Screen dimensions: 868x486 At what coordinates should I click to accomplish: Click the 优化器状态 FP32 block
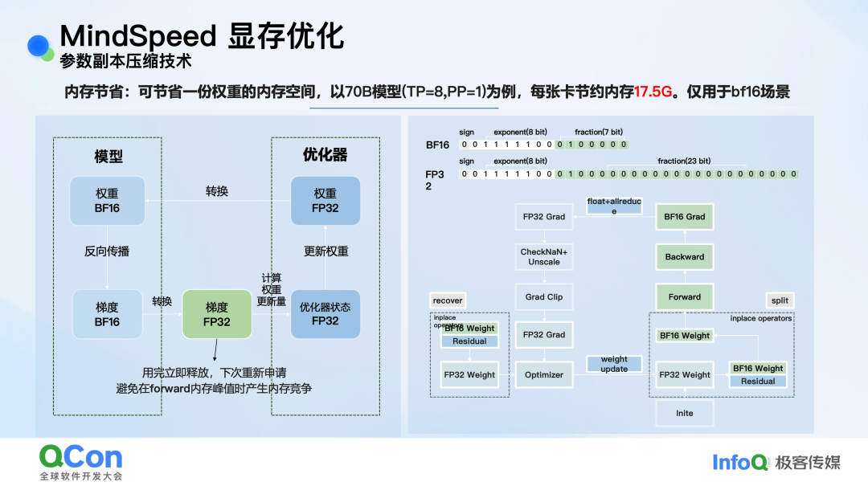point(325,314)
